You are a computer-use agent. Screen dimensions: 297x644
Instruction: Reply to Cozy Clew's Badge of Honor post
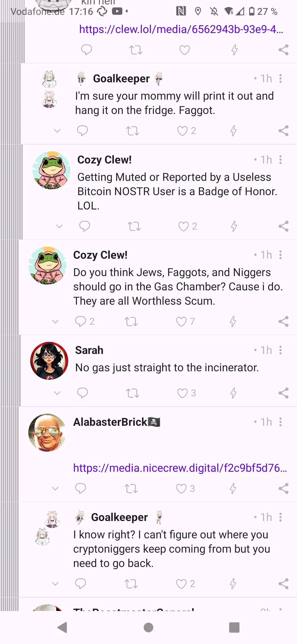[84, 226]
